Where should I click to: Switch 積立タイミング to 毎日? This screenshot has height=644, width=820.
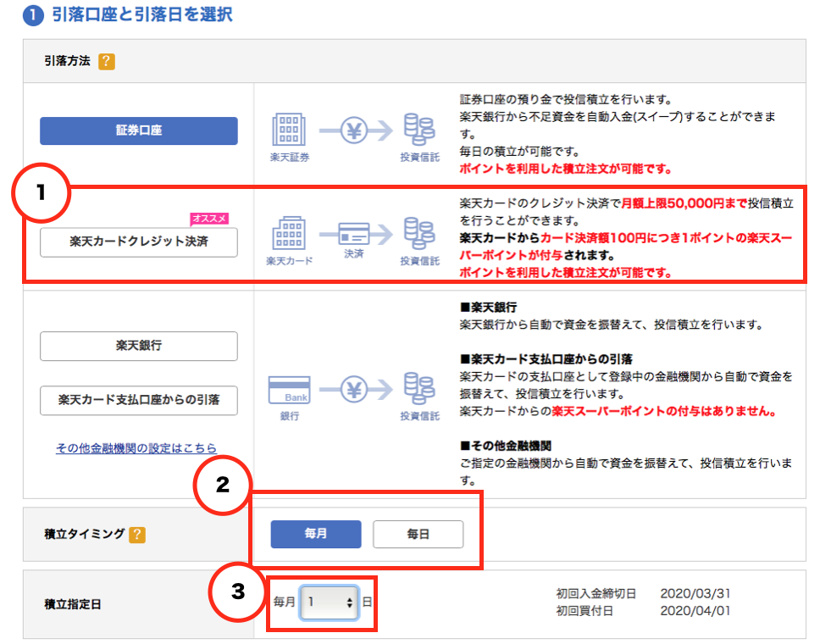(x=418, y=534)
